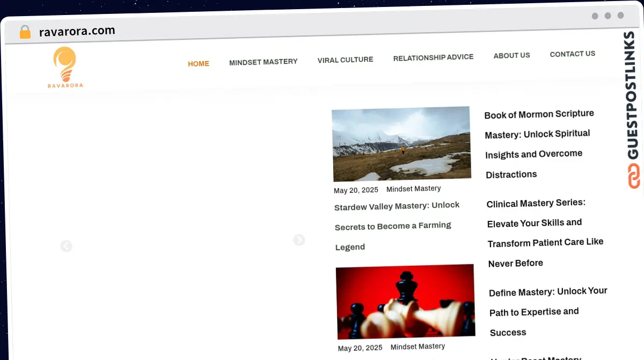This screenshot has height=360, width=644.
Task: Click the padlock security icon
Action: [x=25, y=32]
